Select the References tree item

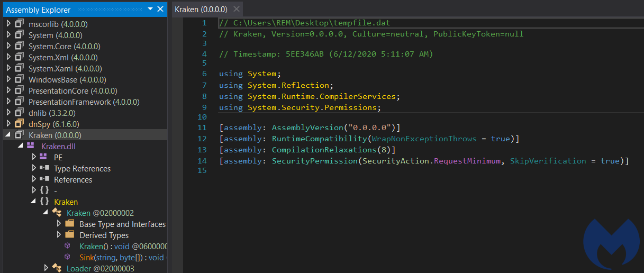coord(73,179)
